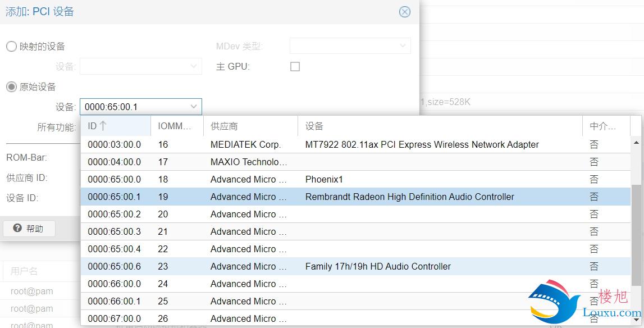
Task: Click the Phoenix1 device name
Action: click(324, 179)
